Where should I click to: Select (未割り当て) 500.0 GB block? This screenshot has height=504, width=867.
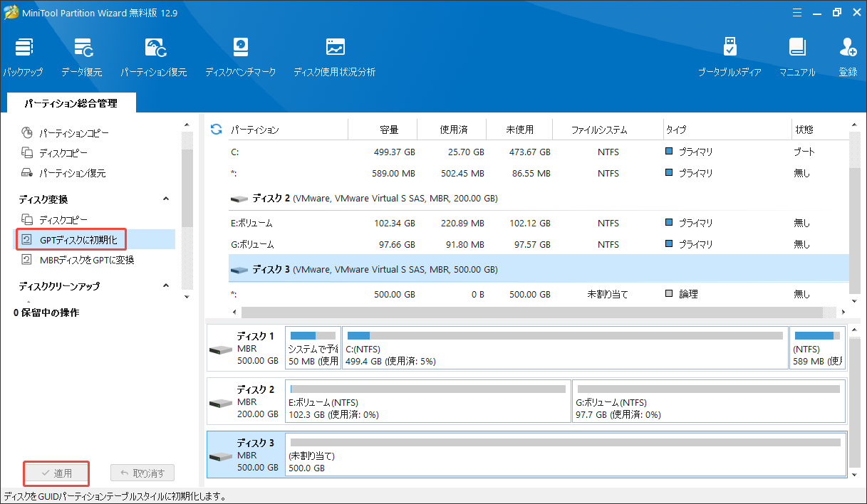[566, 454]
